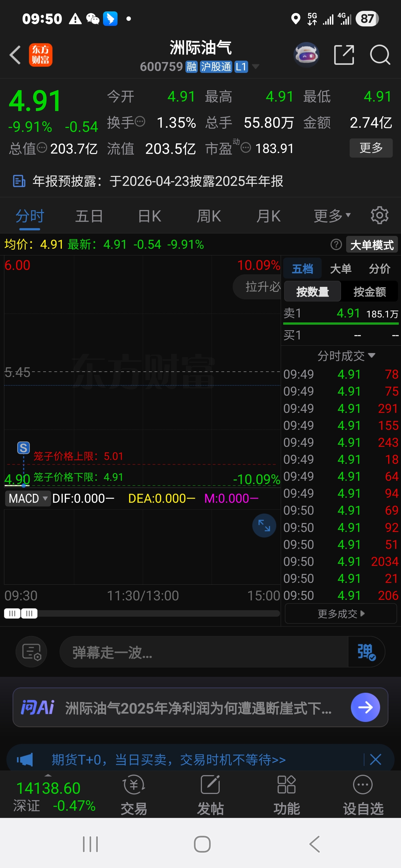Screen dimensions: 401x868
Task: Switch order book to 按数量
Action: [x=312, y=292]
